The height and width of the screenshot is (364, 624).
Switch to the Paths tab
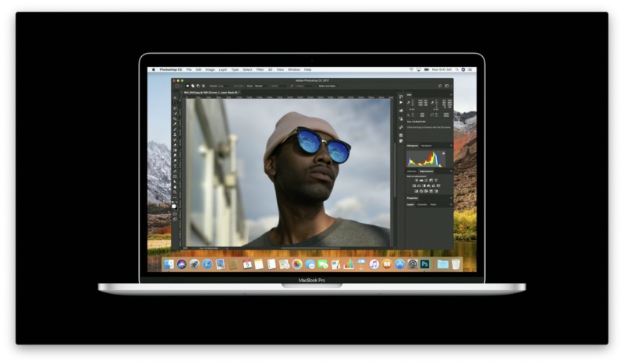pos(433,204)
